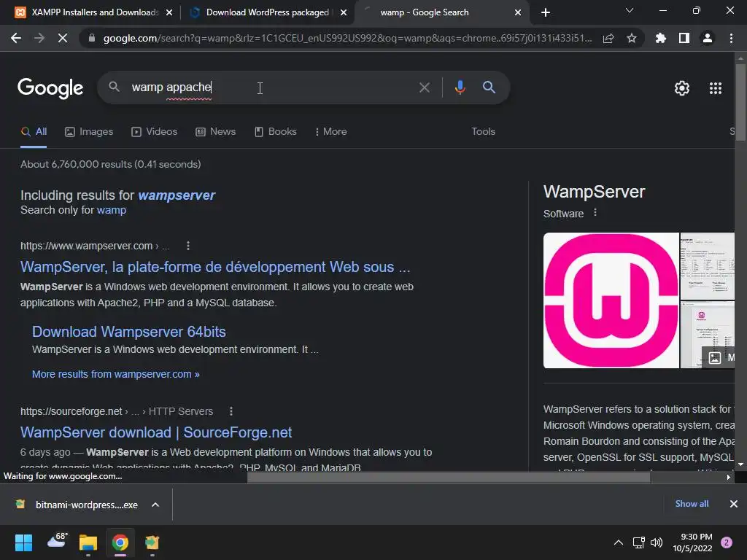Follow the wampserver suggestion link
This screenshot has height=560, width=747.
tap(177, 195)
